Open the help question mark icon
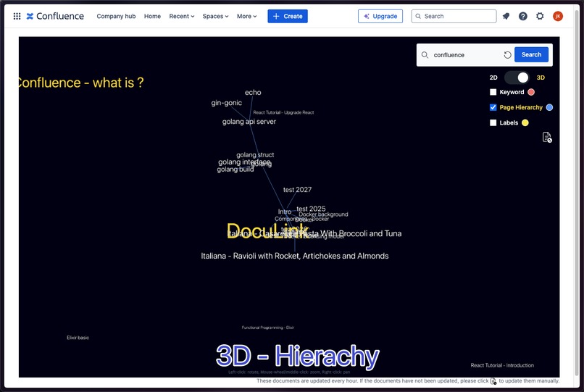The height and width of the screenshot is (392, 584). click(x=523, y=16)
